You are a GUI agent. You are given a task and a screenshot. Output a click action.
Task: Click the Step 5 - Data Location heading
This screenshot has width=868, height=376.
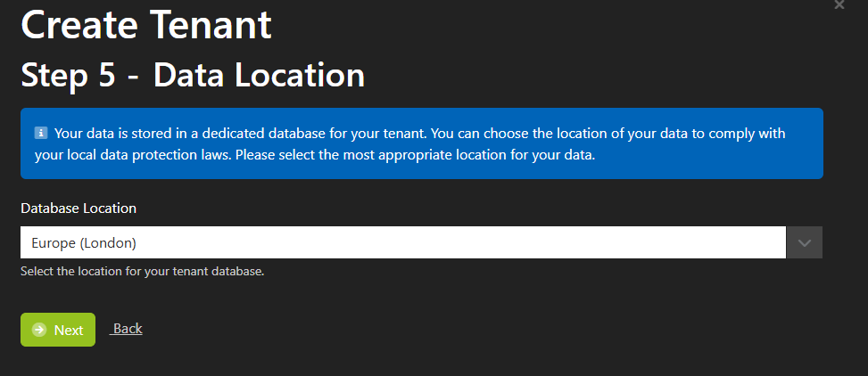click(193, 75)
